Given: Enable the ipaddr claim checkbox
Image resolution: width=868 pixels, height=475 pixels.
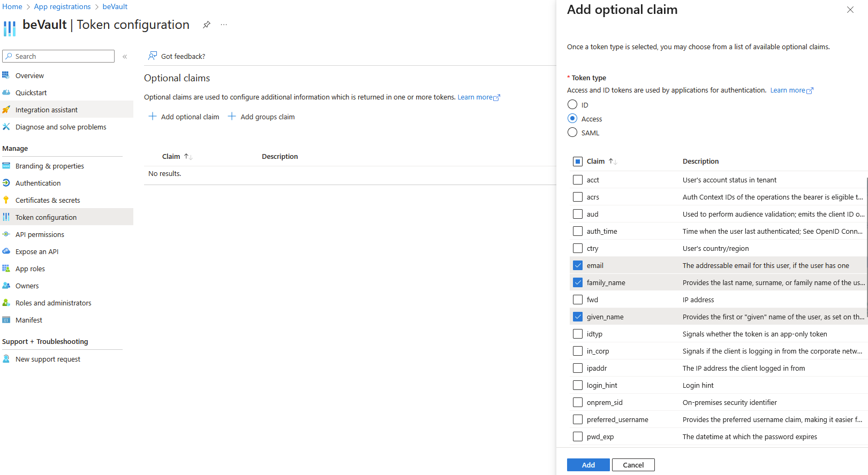Looking at the screenshot, I should tap(578, 368).
